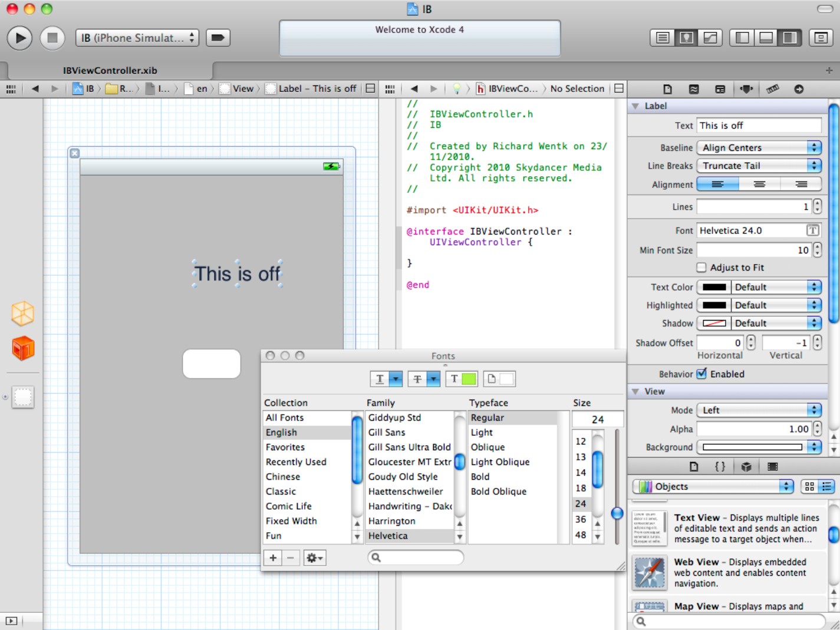Switch library to icon grid view
The width and height of the screenshot is (840, 630).
[809, 486]
